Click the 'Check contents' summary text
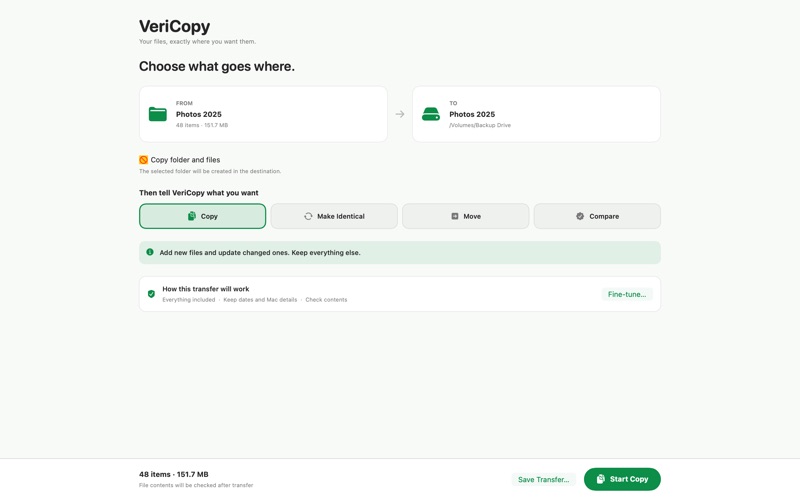Image resolution: width=800 pixels, height=500 pixels. (326, 299)
